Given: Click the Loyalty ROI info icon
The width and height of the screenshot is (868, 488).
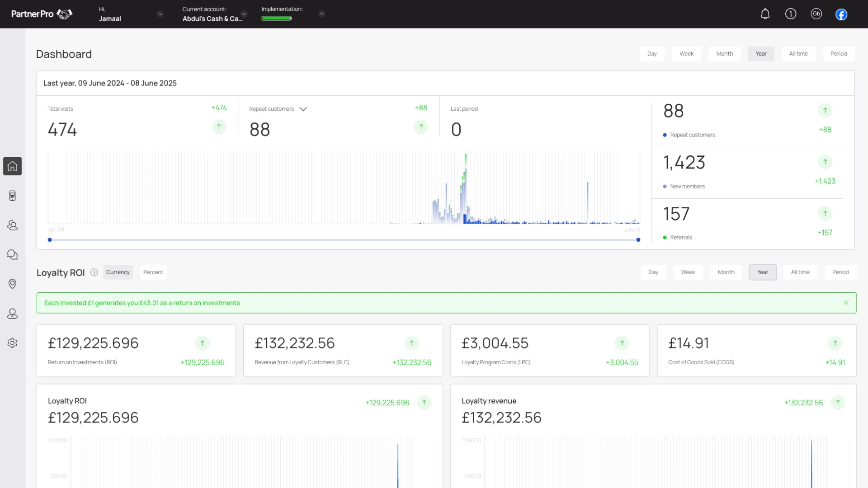Looking at the screenshot, I should [94, 272].
